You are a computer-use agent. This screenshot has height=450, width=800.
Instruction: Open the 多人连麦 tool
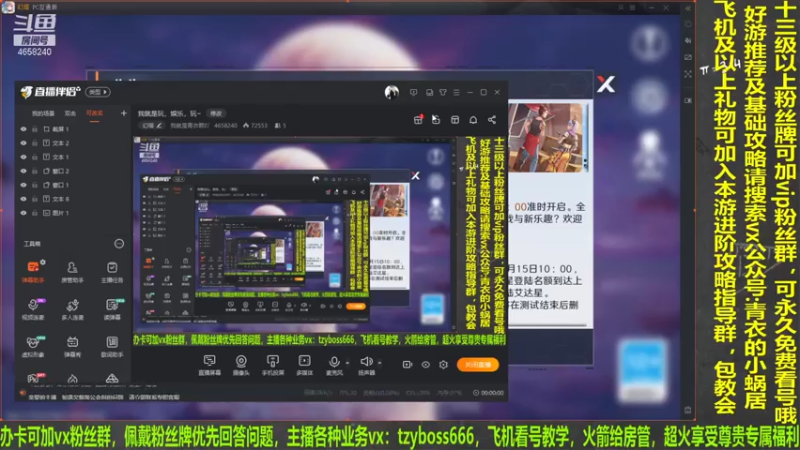72,309
